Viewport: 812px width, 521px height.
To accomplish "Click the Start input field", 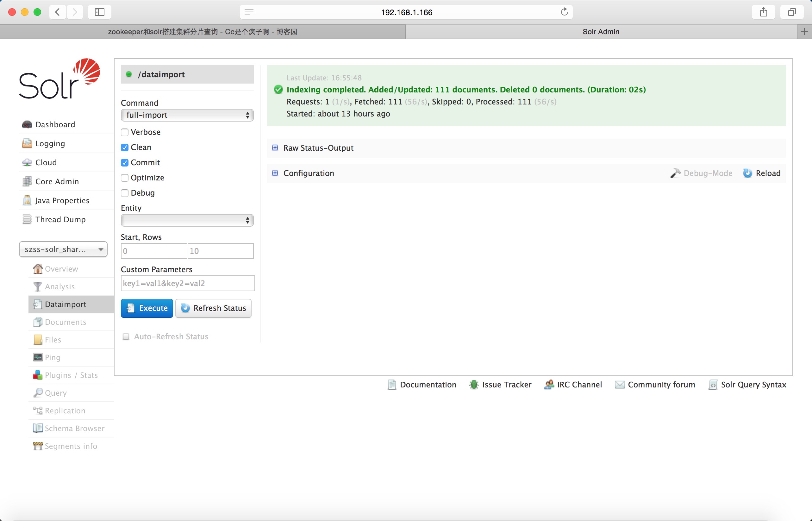I will [154, 251].
